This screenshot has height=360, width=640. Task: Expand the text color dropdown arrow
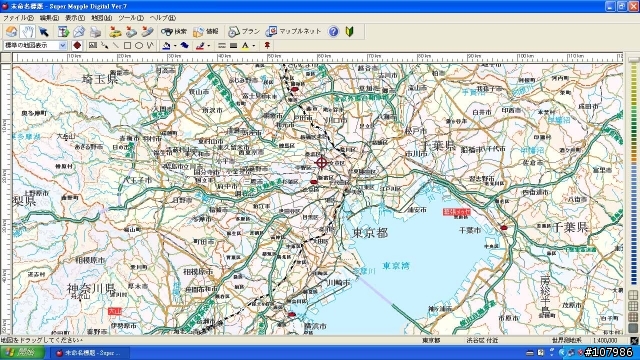254,46
